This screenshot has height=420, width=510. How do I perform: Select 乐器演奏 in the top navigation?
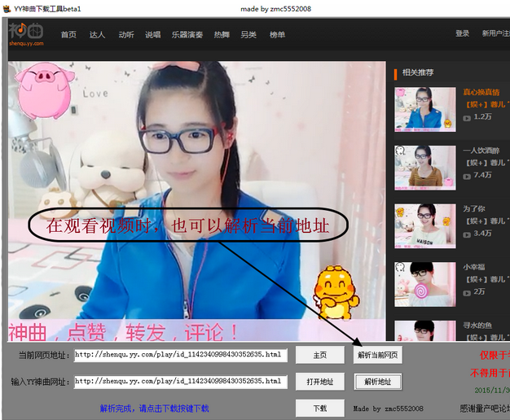(187, 35)
